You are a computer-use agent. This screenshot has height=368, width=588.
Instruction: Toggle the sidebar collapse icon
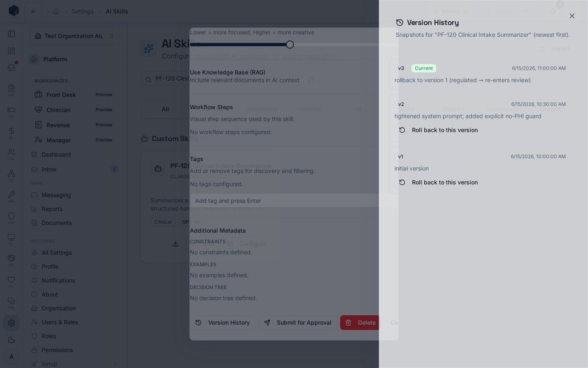11,34
